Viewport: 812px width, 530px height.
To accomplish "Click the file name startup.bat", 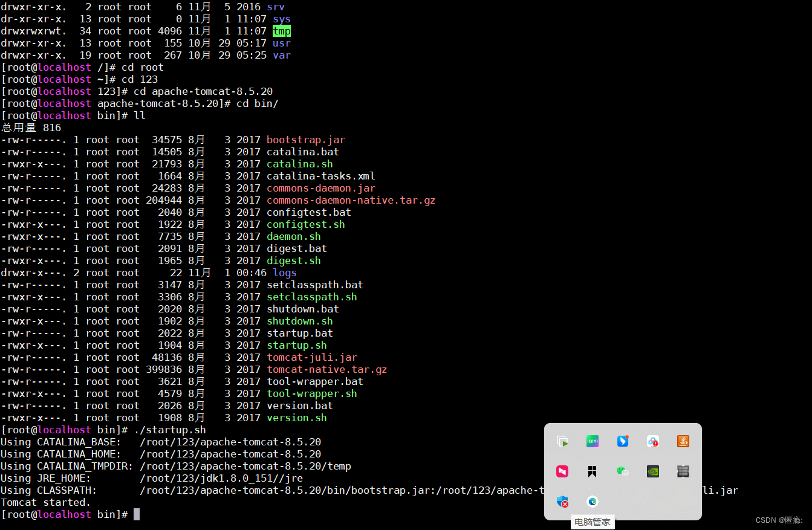I will 300,333.
